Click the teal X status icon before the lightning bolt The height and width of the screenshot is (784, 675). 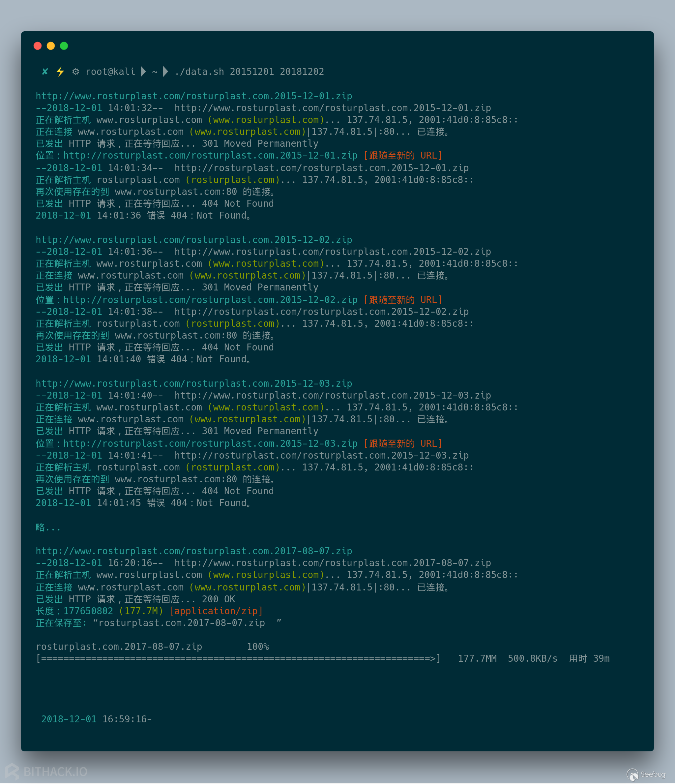click(44, 72)
